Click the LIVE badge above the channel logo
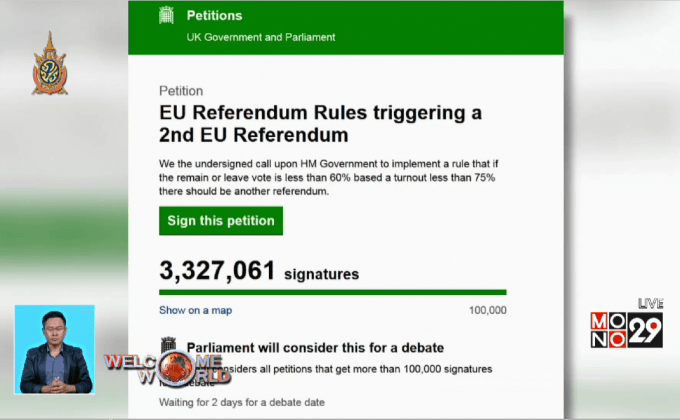The height and width of the screenshot is (420, 680). [651, 303]
